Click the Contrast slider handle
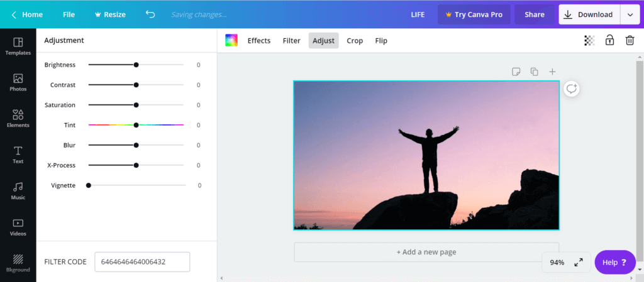Image resolution: width=644 pixels, height=282 pixels. click(x=136, y=85)
